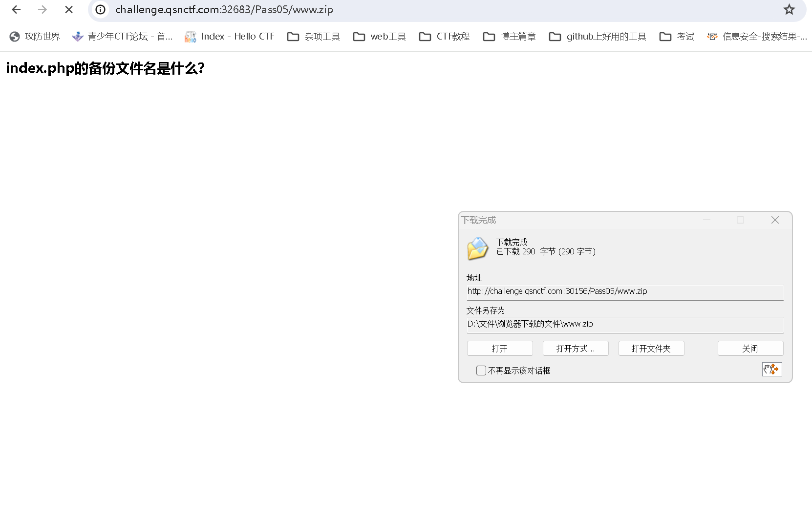This screenshot has height=515, width=812.
Task: Click the forward navigation arrow
Action: (x=43, y=9)
